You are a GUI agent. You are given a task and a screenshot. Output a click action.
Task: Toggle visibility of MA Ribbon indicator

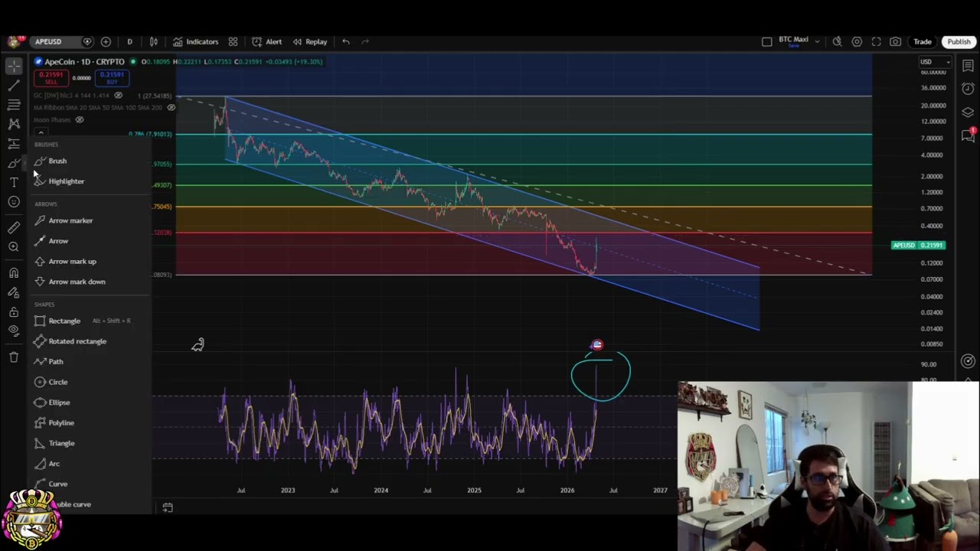coord(171,107)
